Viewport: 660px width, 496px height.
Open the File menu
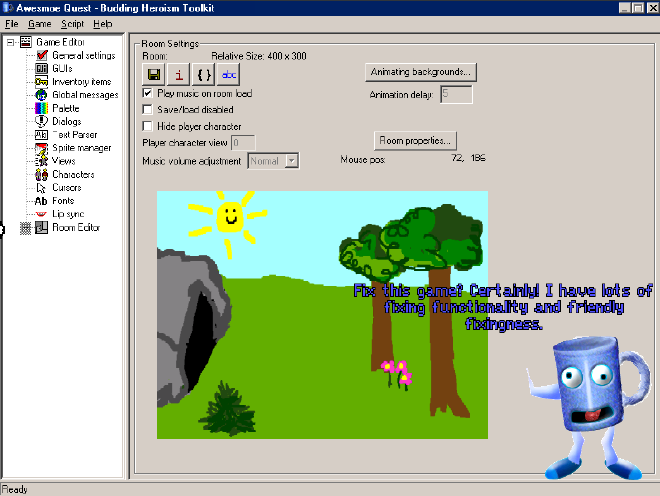click(12, 22)
